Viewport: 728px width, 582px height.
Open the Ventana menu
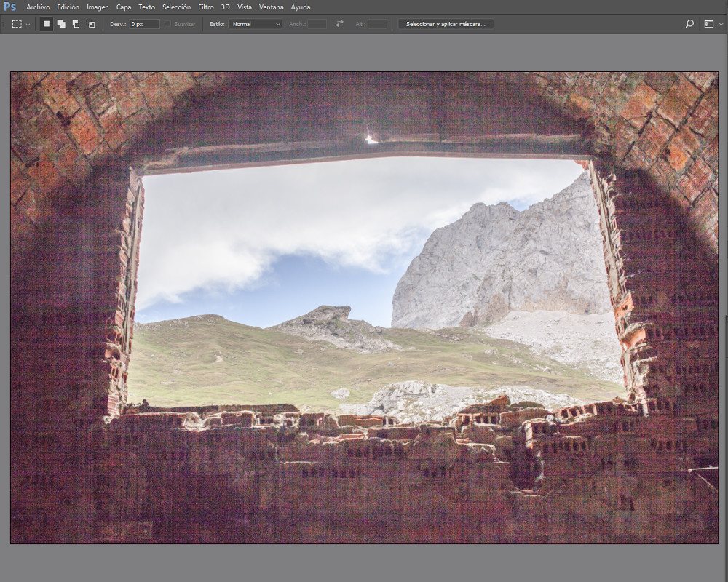point(272,7)
